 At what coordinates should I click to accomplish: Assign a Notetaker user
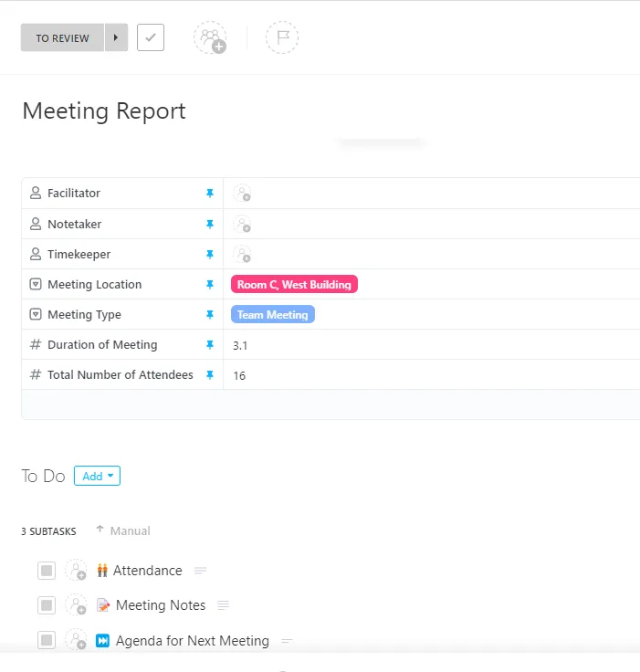pyautogui.click(x=242, y=224)
